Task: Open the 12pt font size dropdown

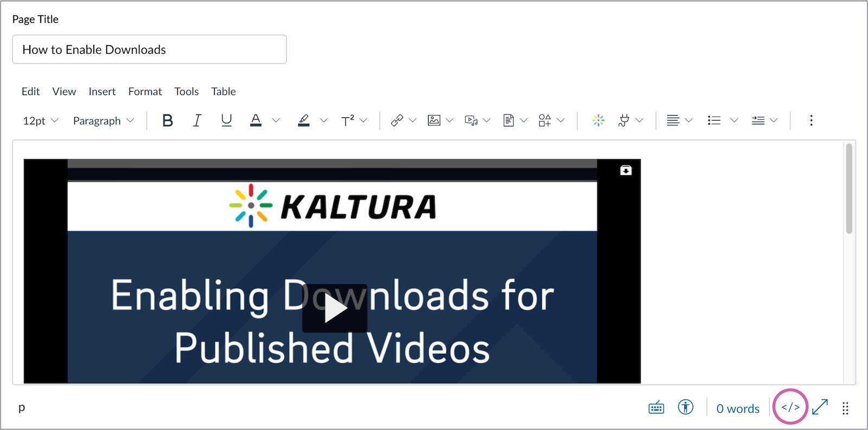Action: [x=40, y=121]
